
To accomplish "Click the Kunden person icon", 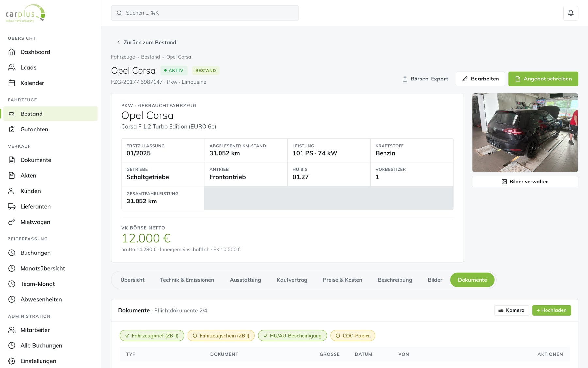I will click(11, 191).
